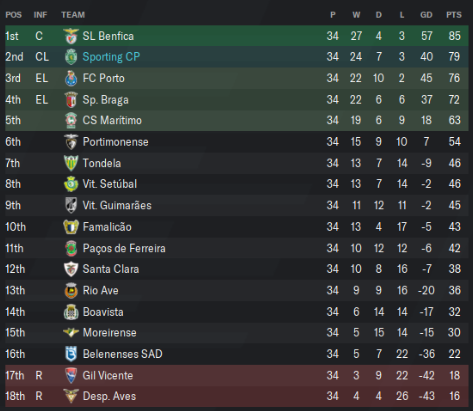Click the Moreirense club crest

pyautogui.click(x=71, y=332)
